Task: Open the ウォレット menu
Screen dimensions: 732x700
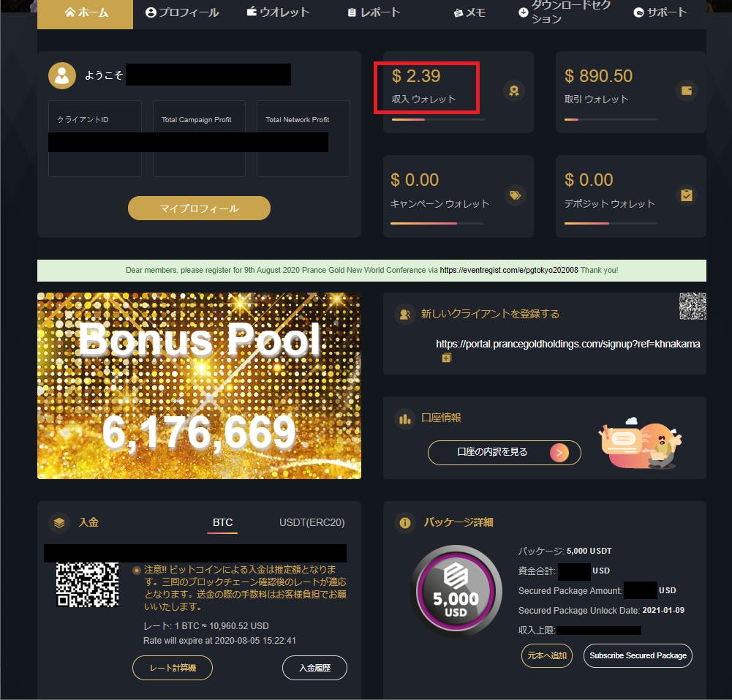Action: [278, 12]
